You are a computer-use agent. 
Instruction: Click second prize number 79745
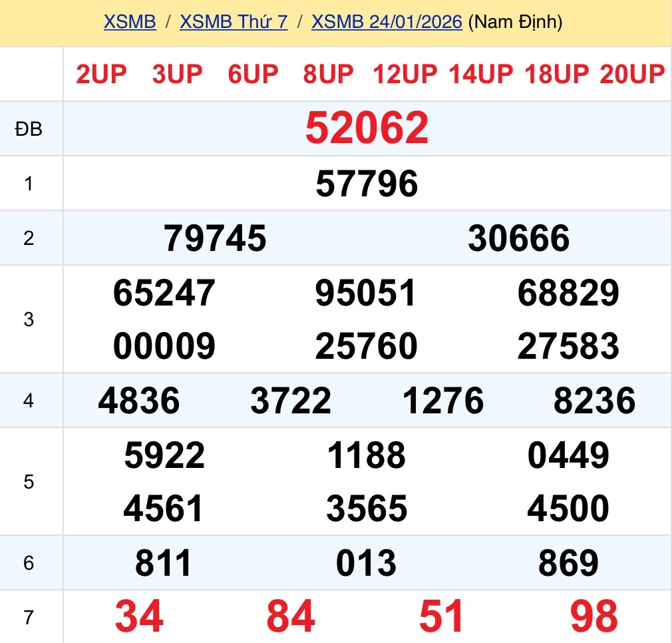(x=215, y=238)
